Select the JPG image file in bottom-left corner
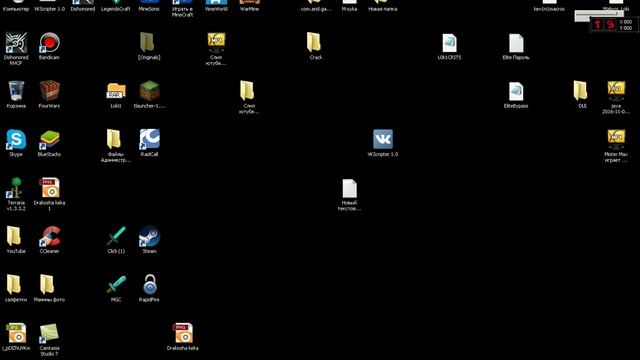 pos(16,333)
